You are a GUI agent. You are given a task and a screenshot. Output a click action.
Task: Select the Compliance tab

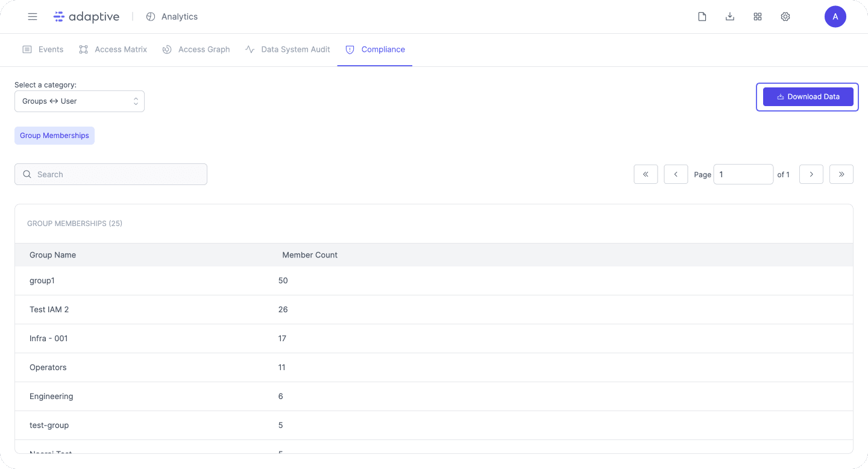tap(375, 49)
